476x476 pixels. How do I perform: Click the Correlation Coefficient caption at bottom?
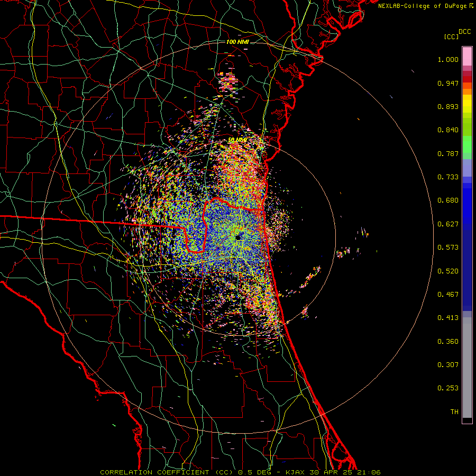point(240,472)
